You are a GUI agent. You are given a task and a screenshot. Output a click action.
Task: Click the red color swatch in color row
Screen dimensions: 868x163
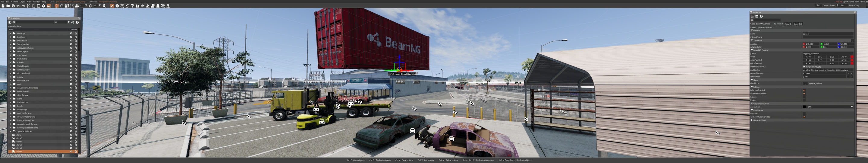pos(852,57)
